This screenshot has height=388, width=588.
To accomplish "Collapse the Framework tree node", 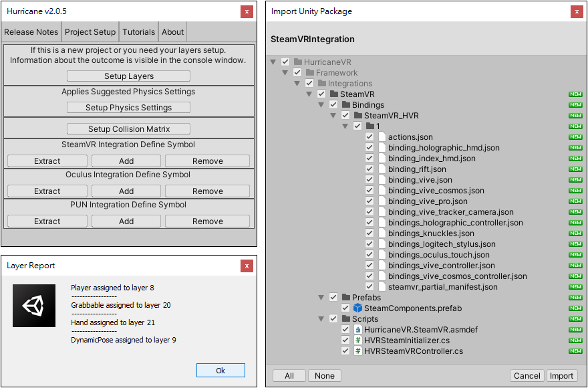I will click(x=285, y=72).
